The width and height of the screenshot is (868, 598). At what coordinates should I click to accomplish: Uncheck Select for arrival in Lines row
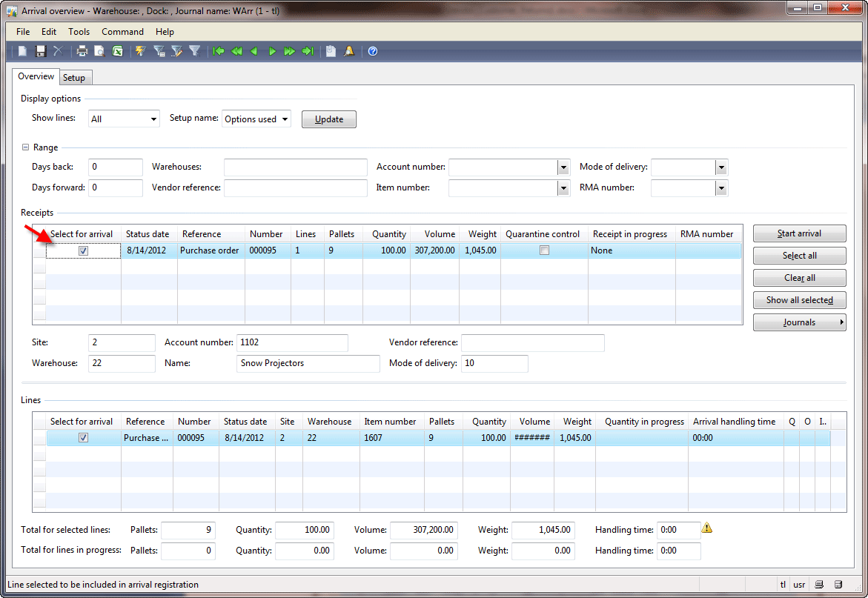[x=83, y=438]
